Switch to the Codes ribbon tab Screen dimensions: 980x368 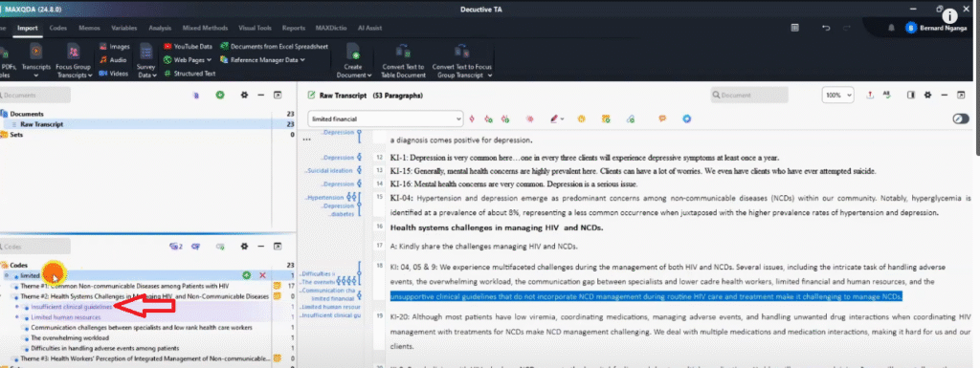[58, 28]
